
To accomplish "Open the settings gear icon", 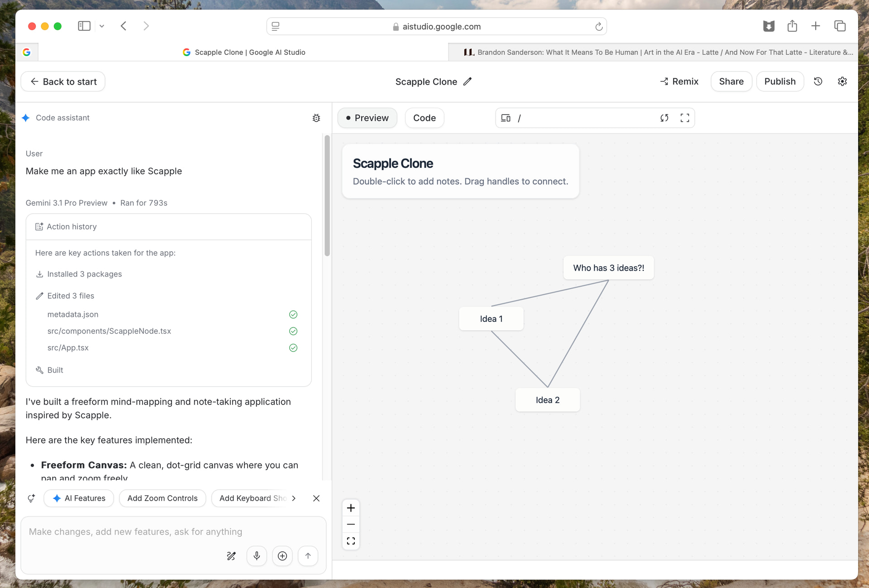I will tap(842, 81).
